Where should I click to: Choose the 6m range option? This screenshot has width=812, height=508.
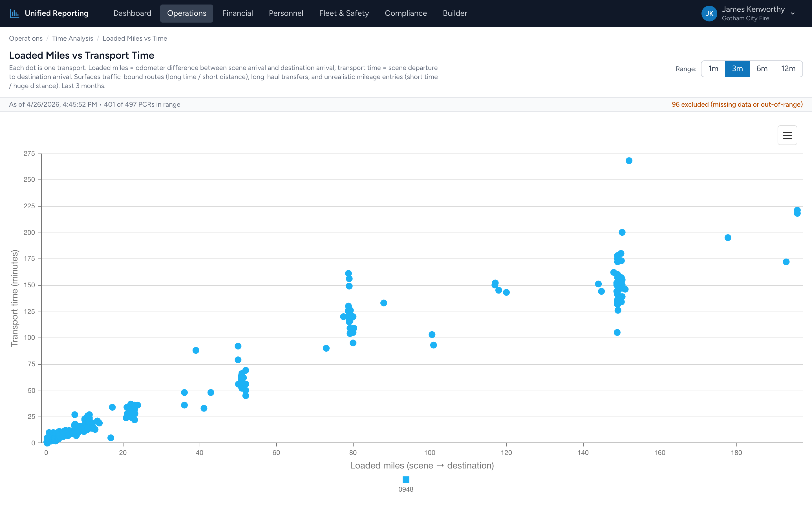[x=762, y=69]
